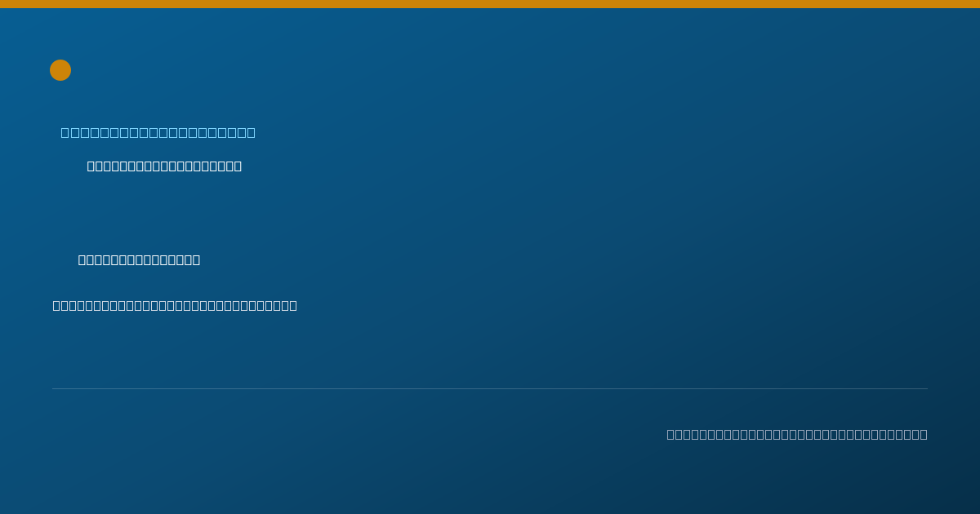
Task: Click the gray footer text at right
Action: [x=797, y=435]
